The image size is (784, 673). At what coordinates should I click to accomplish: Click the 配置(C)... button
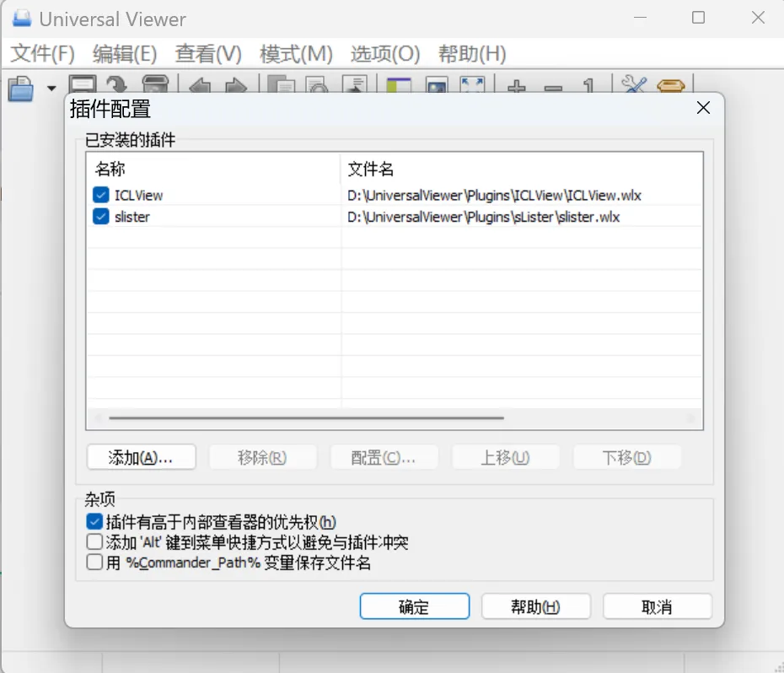point(384,457)
